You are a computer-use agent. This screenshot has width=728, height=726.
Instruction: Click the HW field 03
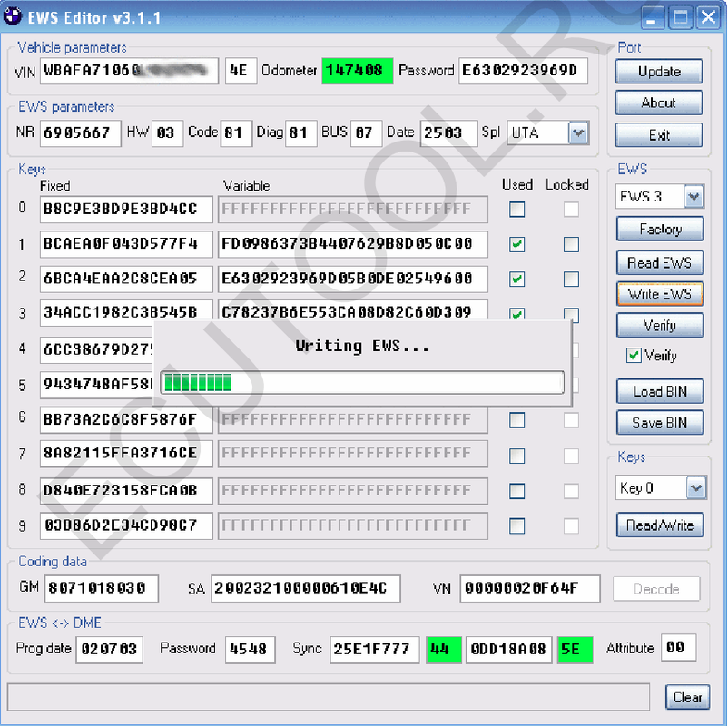(168, 133)
